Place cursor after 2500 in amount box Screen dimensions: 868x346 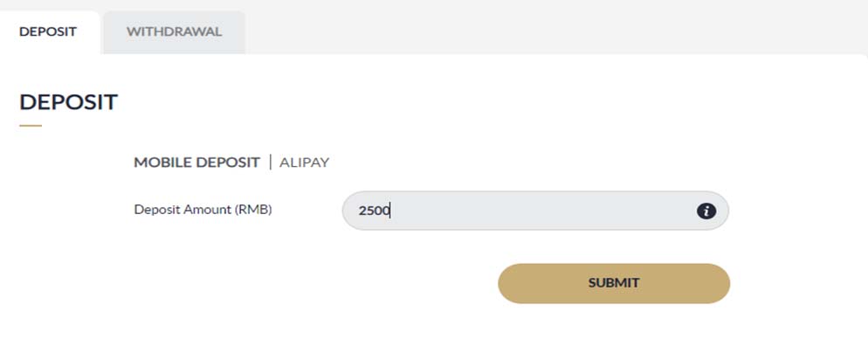point(391,211)
